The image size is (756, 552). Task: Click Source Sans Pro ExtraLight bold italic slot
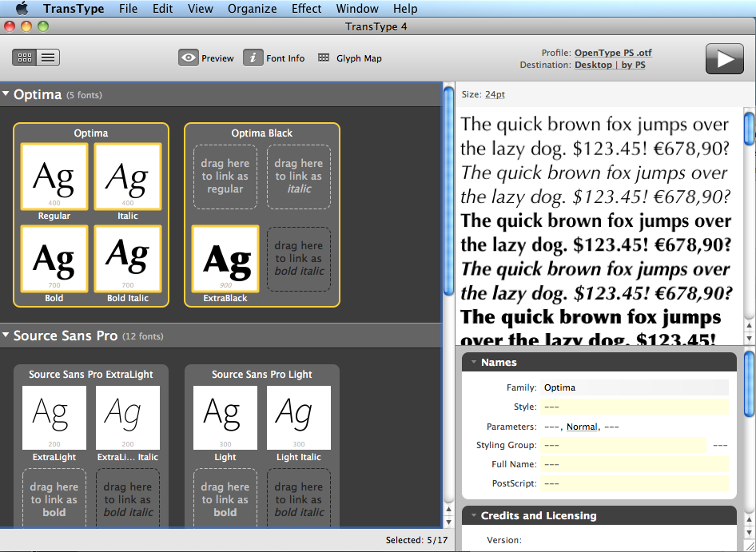(128, 498)
